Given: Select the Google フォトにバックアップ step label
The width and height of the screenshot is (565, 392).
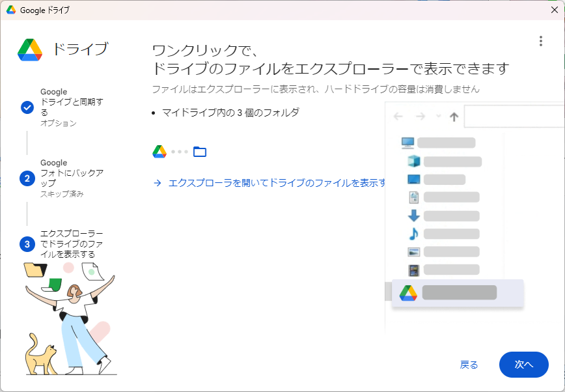Looking at the screenshot, I should 72,173.
